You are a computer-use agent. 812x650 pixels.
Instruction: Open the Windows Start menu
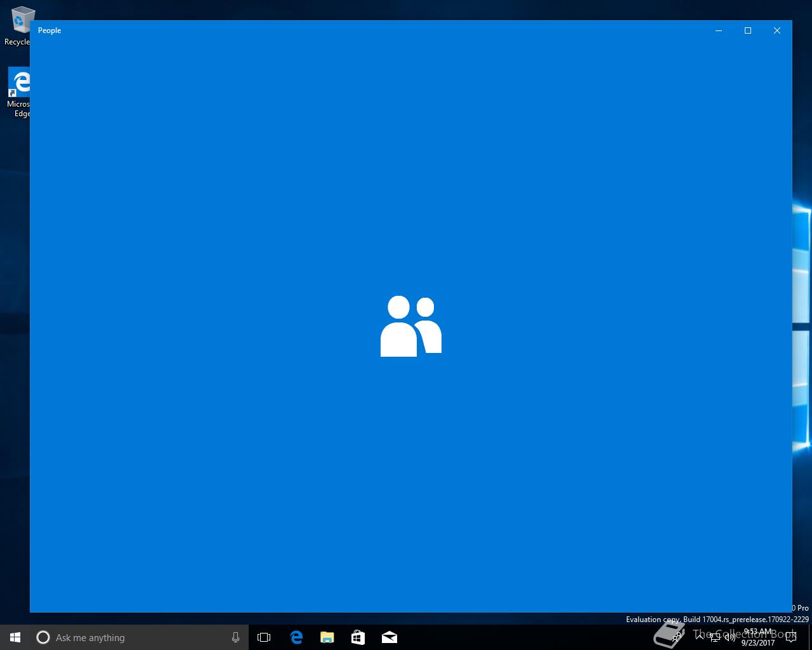pos(15,637)
